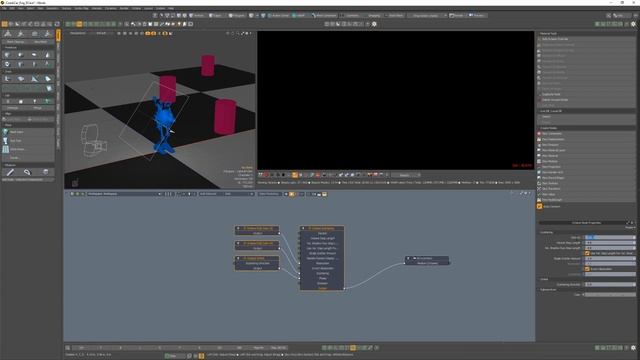
Task: Click the Scattering channel row on the center node
Action: 322,273
